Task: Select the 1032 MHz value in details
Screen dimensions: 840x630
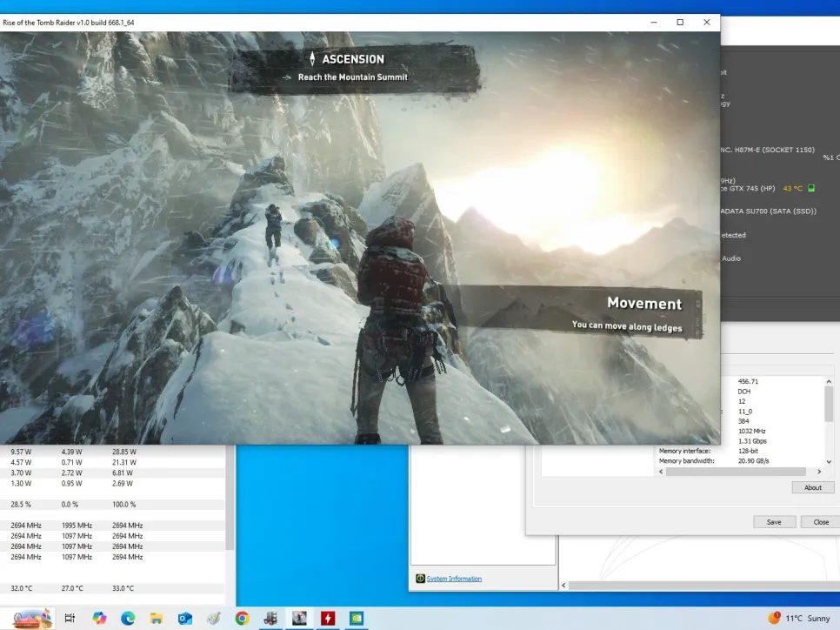Action: (751, 431)
